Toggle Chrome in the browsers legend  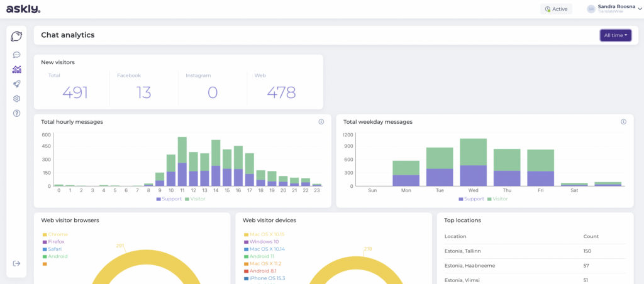[x=55, y=234]
